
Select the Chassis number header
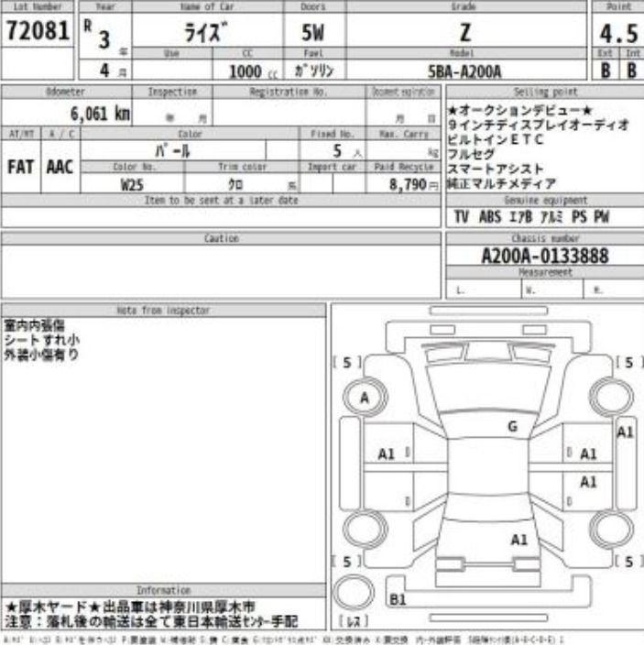(545, 238)
